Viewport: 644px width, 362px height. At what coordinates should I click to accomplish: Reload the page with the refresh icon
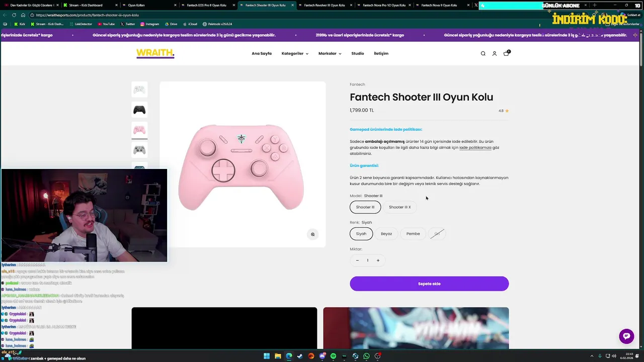14,15
